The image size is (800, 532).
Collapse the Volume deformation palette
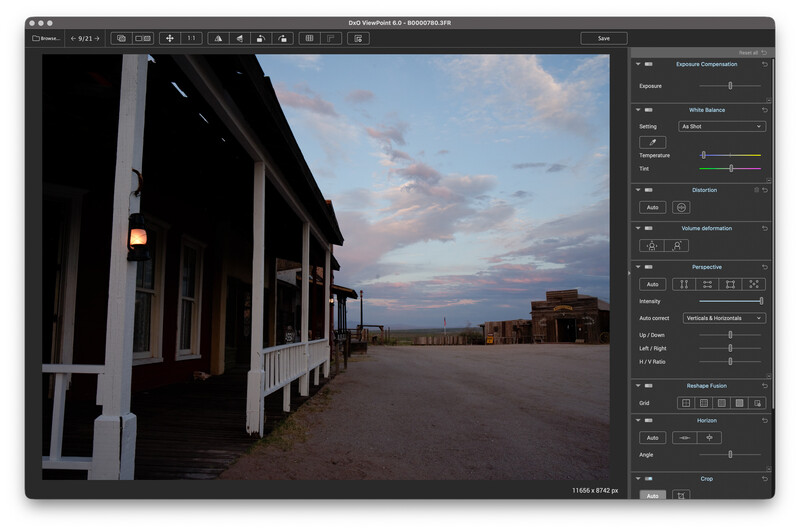pyautogui.click(x=638, y=228)
